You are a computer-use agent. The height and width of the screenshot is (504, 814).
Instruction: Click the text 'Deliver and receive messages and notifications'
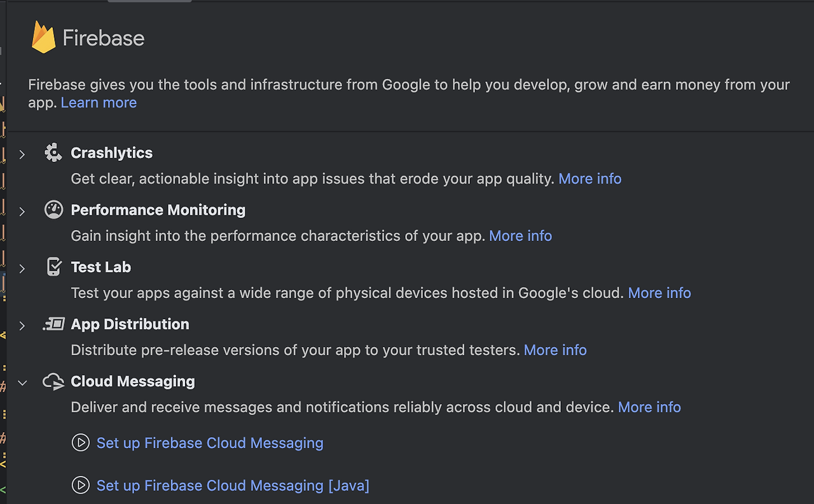click(x=342, y=407)
